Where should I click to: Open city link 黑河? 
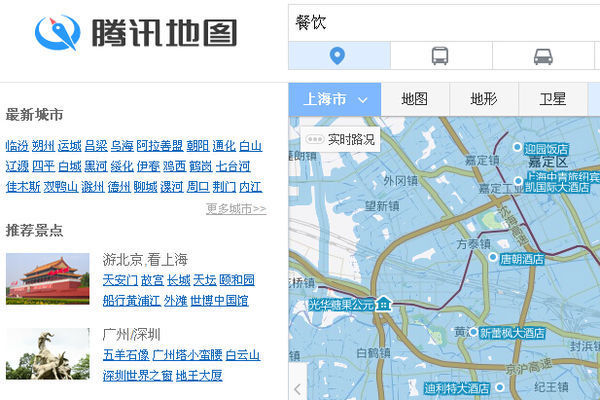[96, 167]
